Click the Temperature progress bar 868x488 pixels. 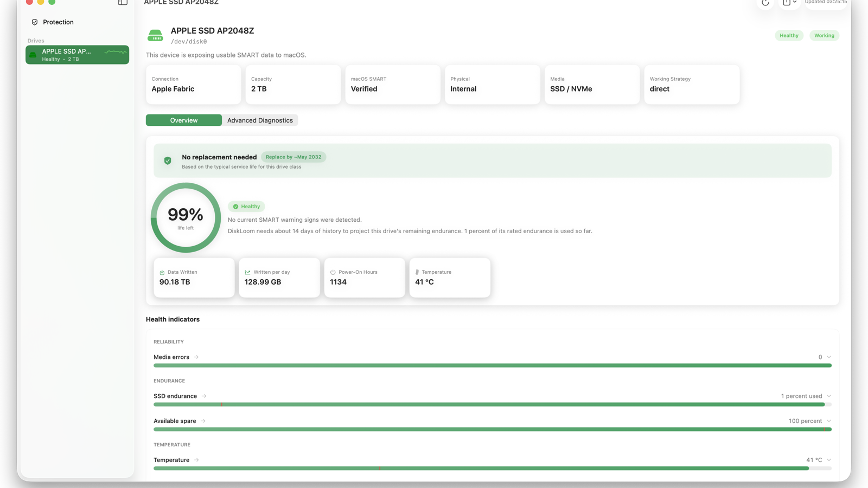point(493,469)
